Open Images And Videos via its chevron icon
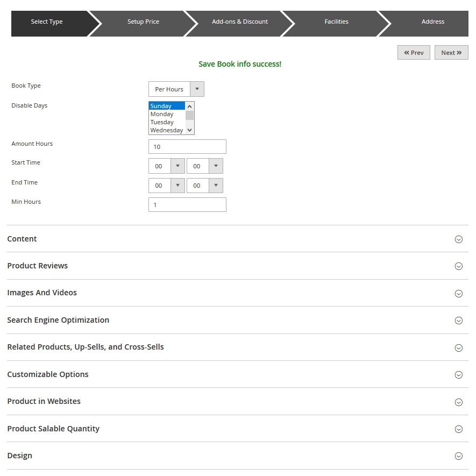 (x=458, y=294)
